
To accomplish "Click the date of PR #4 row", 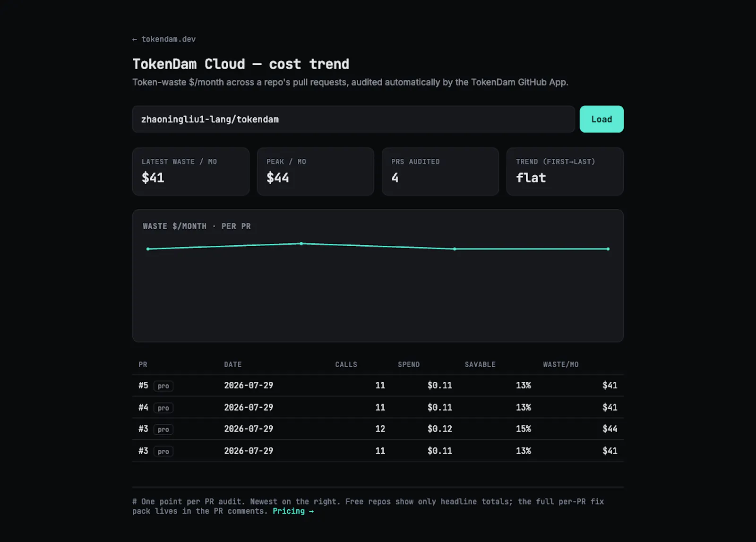I will point(249,407).
